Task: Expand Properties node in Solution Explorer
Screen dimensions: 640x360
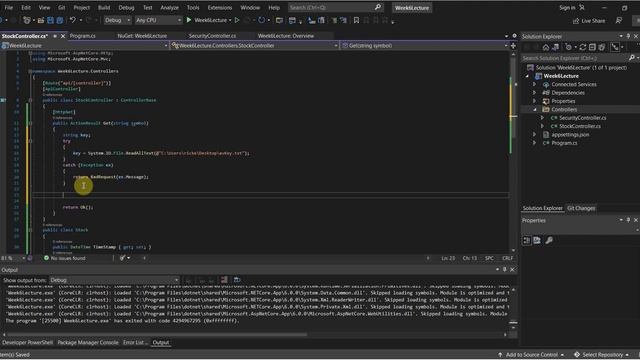Action: click(535, 101)
